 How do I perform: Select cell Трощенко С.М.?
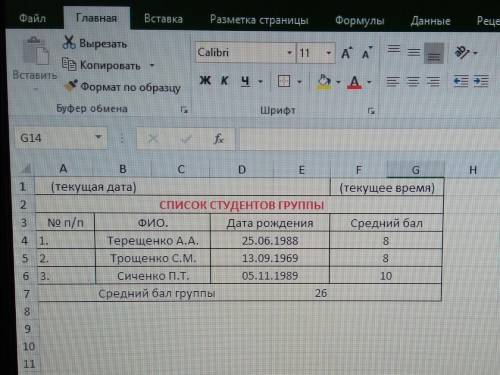[x=153, y=258]
